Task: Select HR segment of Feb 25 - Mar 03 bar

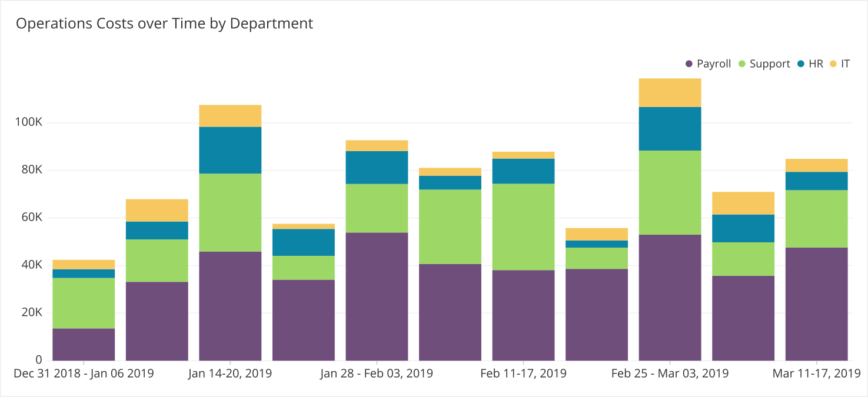Action: coord(670,129)
